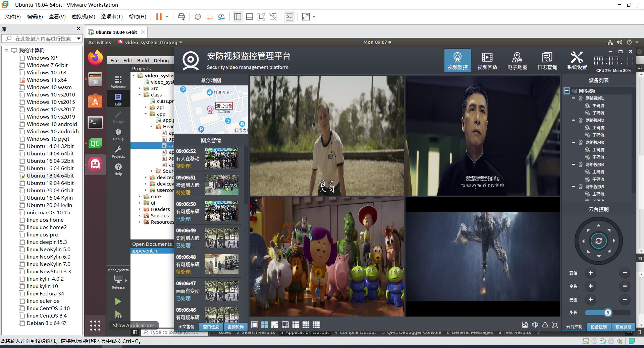Viewport: 644px width, 348px height.
Task: Click the PTZ center reset rotate icon
Action: click(598, 241)
